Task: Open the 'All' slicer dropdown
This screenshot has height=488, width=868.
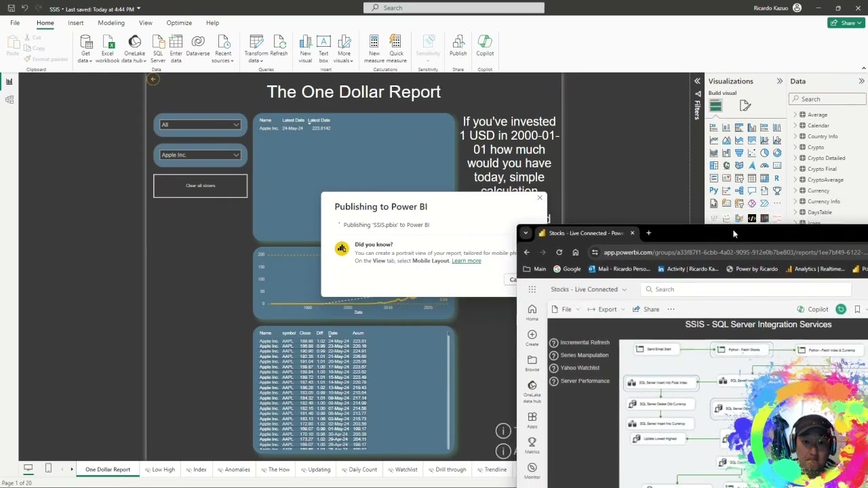Action: click(x=200, y=125)
